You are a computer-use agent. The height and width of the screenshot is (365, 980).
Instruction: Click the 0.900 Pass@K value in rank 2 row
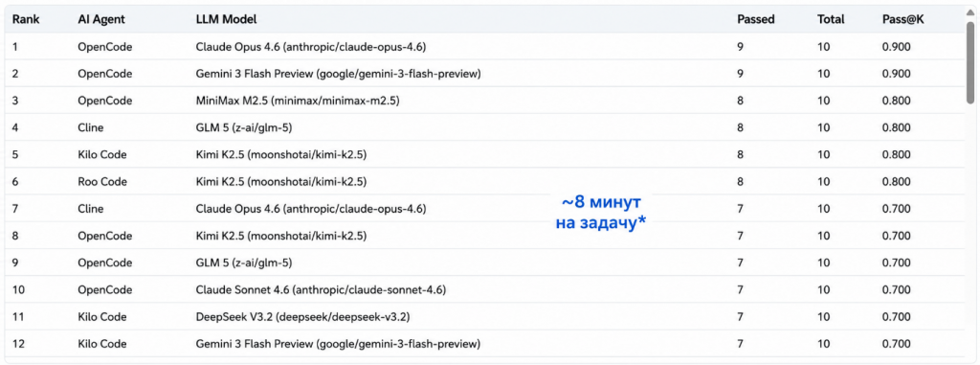pyautogui.click(x=896, y=73)
